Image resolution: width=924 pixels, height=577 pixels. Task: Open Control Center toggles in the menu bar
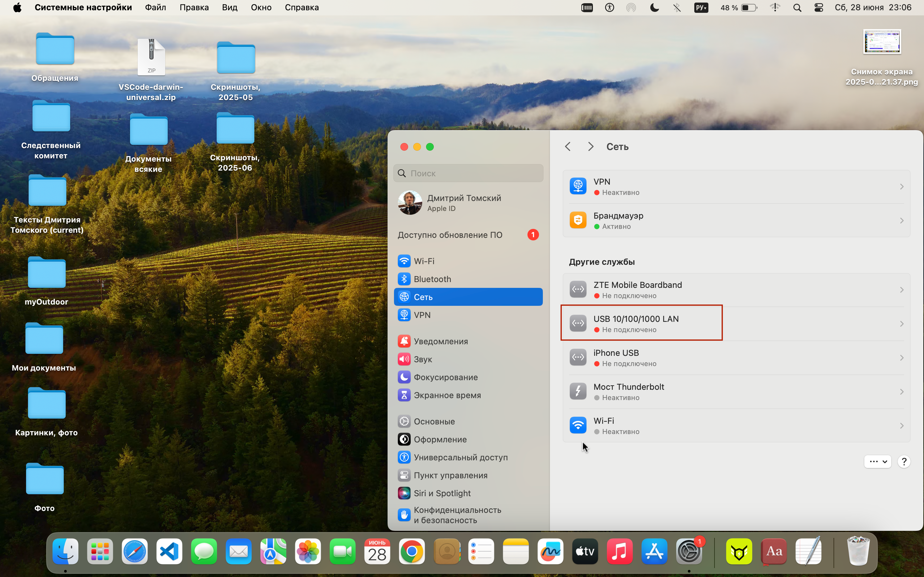(x=818, y=8)
